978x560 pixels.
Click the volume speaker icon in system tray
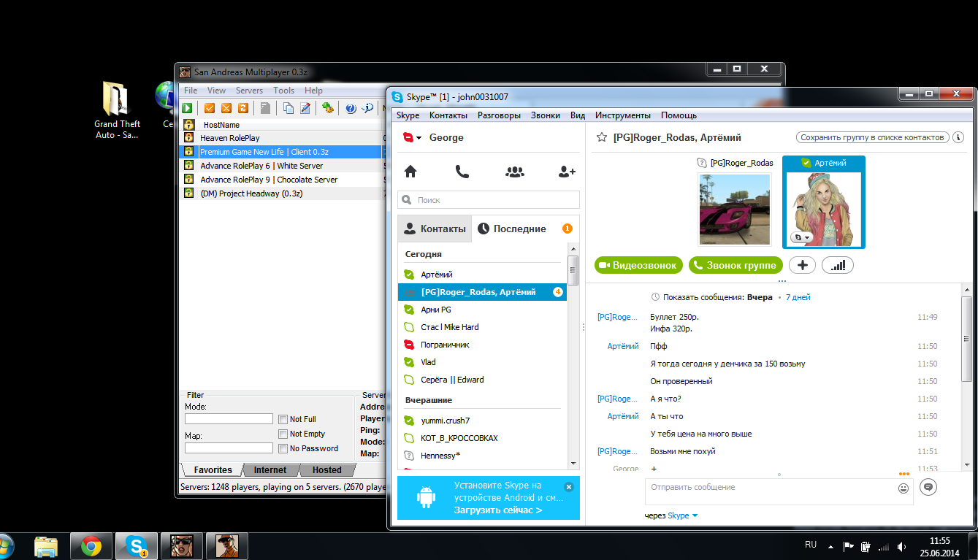pos(902,546)
